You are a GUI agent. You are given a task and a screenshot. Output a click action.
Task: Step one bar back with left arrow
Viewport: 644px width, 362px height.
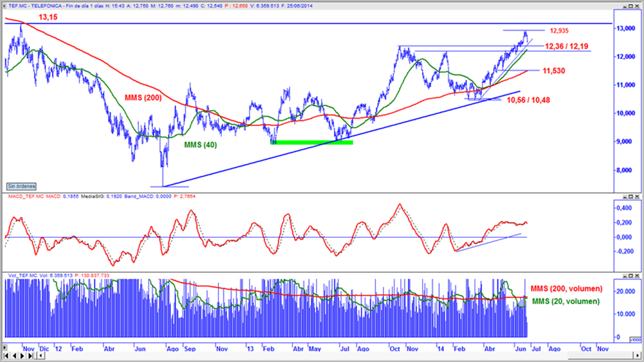(x=15, y=356)
